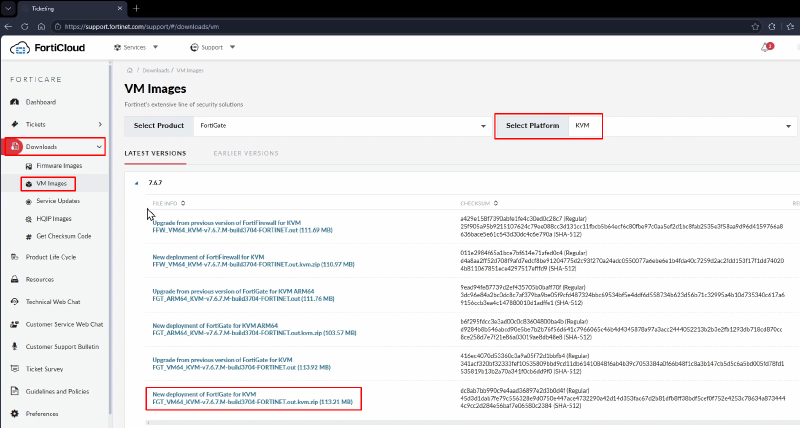This screenshot has height=428, width=800.
Task: Click the Service Updates icon
Action: tap(29, 201)
